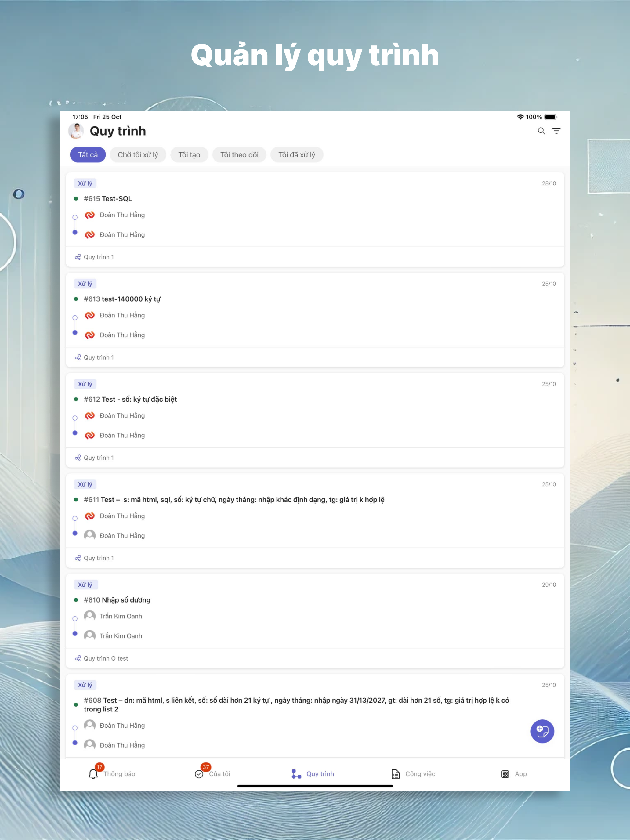The height and width of the screenshot is (840, 630).
Task: Switch to "Tôi tạo" tab
Action: (189, 154)
